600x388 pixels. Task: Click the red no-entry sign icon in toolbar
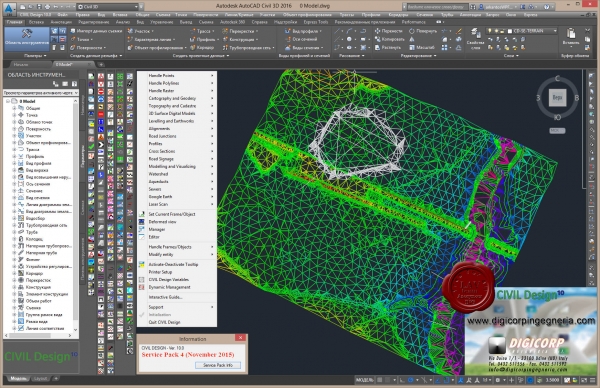pos(101,91)
